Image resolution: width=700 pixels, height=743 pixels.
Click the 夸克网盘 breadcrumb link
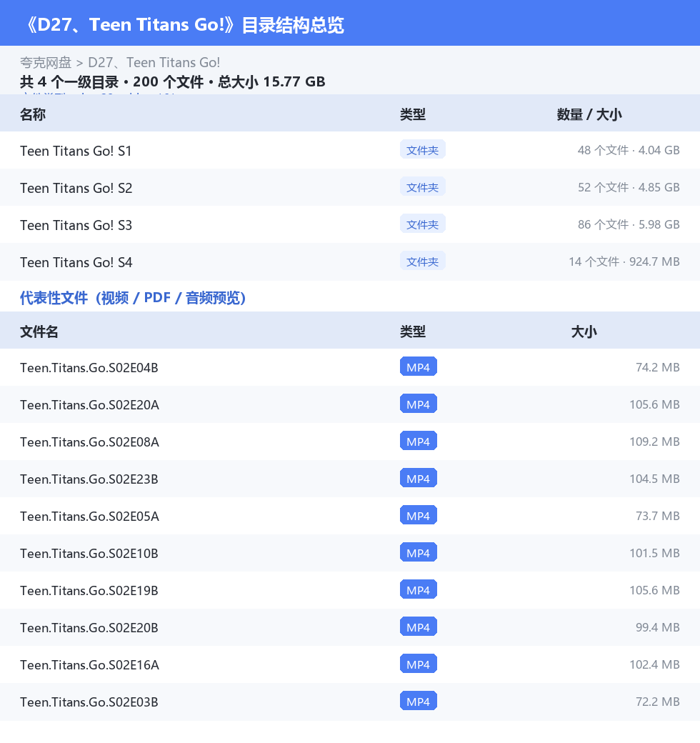tap(46, 63)
